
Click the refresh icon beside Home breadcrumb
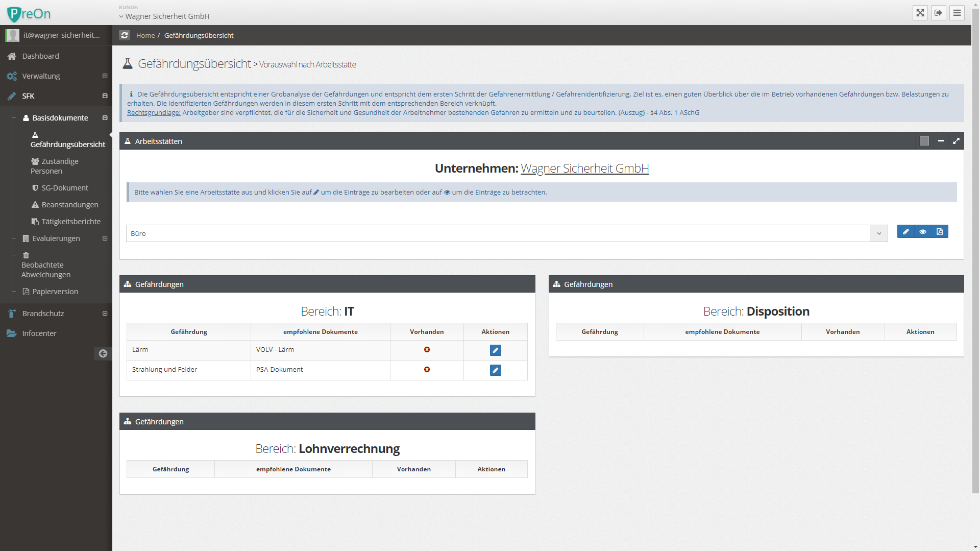point(125,35)
